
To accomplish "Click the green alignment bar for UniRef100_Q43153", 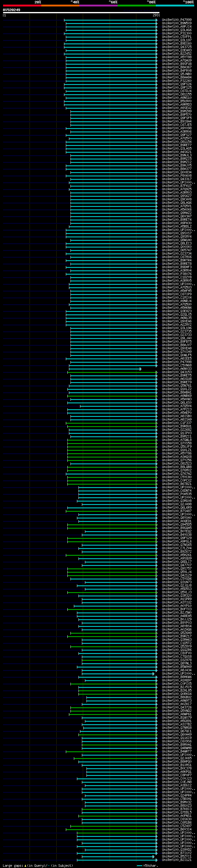I will (x=112, y=372).
